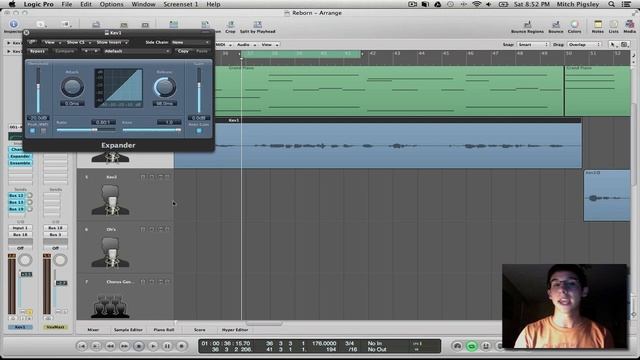The image size is (640, 360).
Task: Toggle Peak detection mode in Expander
Action: pyautogui.click(x=33, y=131)
